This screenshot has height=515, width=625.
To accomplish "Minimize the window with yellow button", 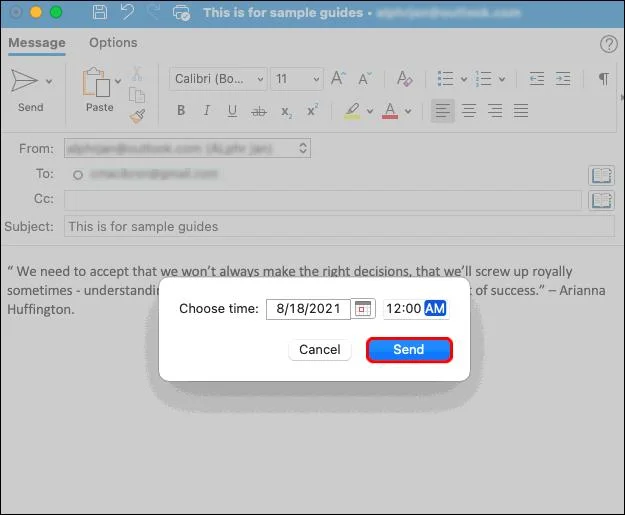I will pos(36,12).
